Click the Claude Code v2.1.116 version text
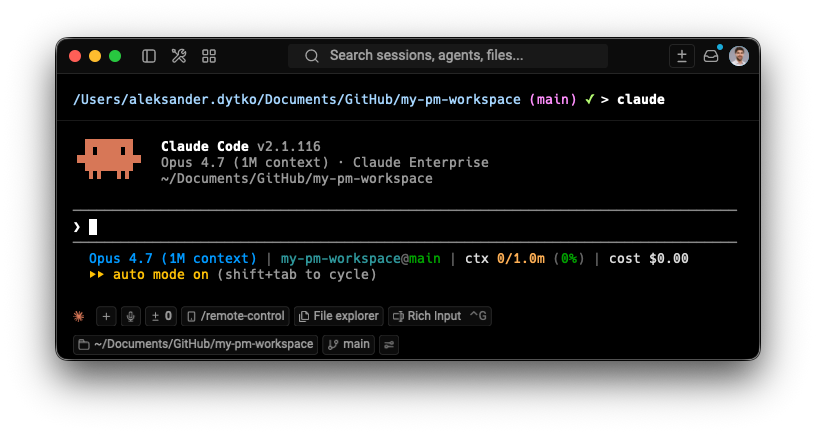 click(x=240, y=146)
